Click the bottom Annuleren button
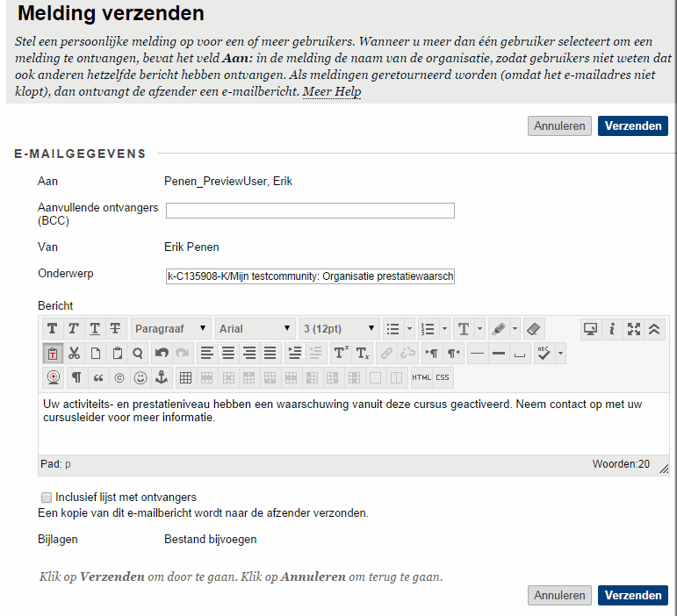The width and height of the screenshot is (677, 616). (x=559, y=596)
